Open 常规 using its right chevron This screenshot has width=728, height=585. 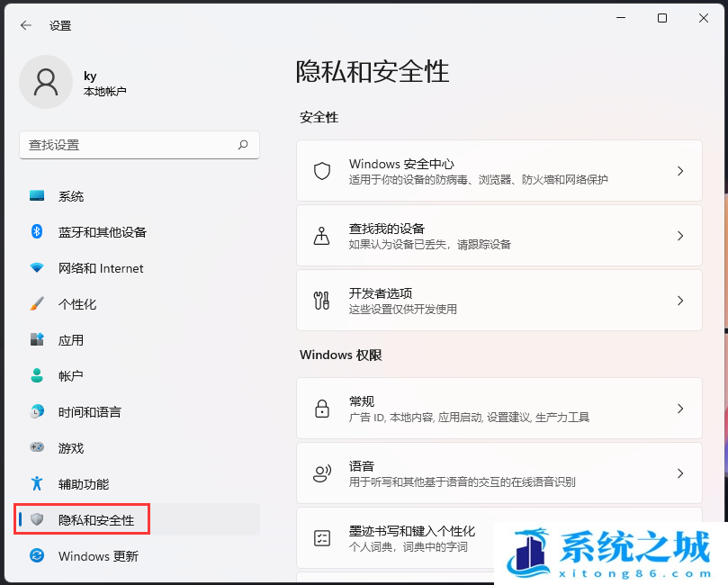pos(680,409)
